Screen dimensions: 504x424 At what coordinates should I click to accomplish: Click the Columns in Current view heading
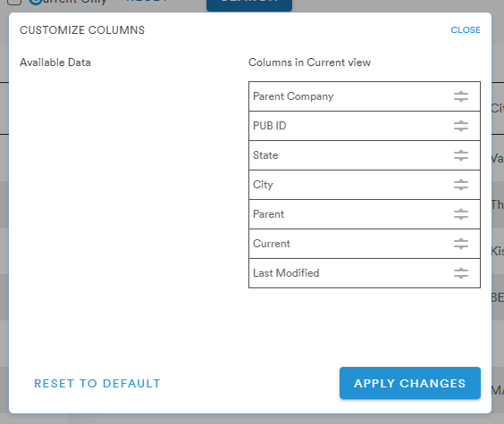[309, 62]
